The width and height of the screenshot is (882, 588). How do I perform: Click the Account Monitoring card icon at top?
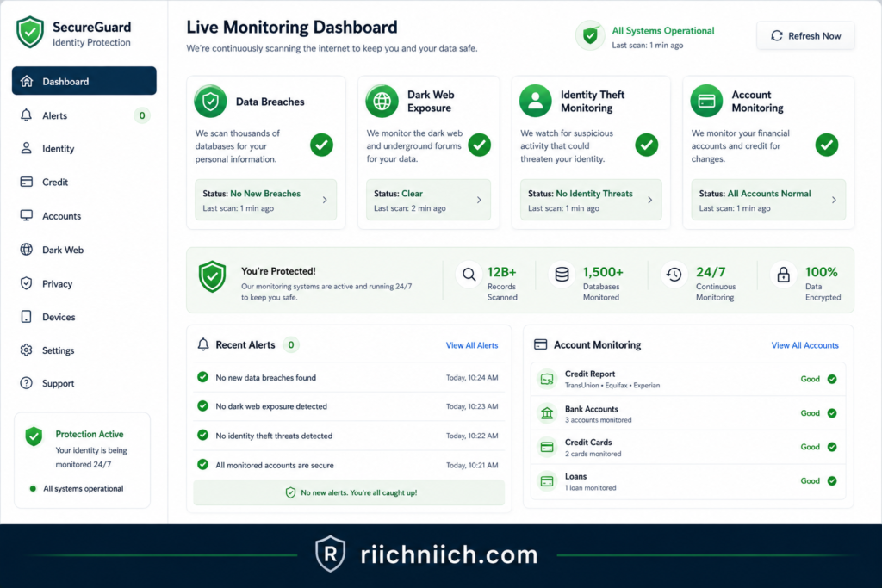(x=706, y=102)
